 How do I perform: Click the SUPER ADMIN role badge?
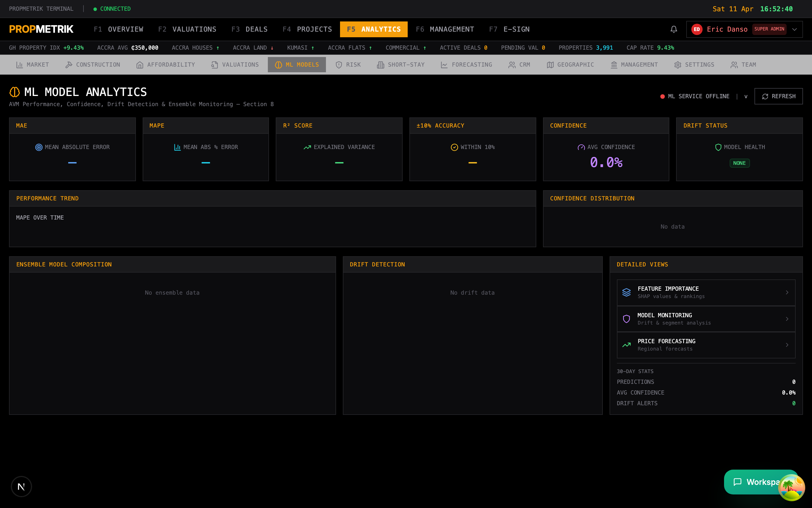[769, 29]
